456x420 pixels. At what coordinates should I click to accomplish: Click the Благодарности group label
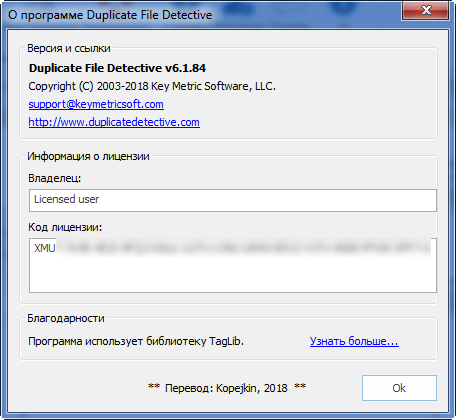(x=66, y=318)
